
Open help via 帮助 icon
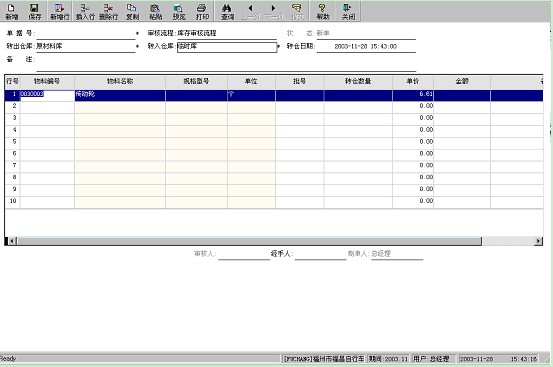tap(323, 11)
